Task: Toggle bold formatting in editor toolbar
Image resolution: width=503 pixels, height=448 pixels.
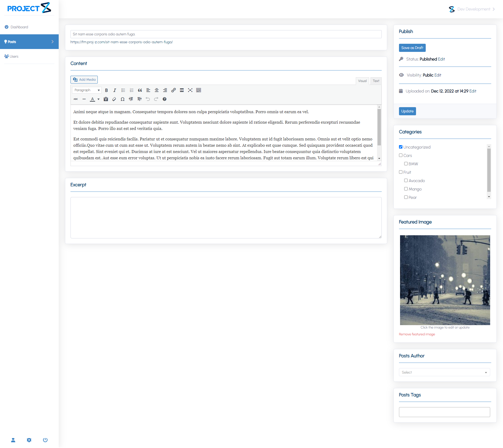Action: (x=106, y=90)
